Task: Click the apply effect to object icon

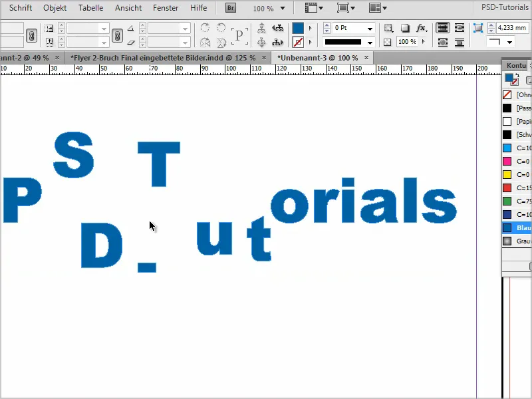Action: pyautogui.click(x=388, y=28)
